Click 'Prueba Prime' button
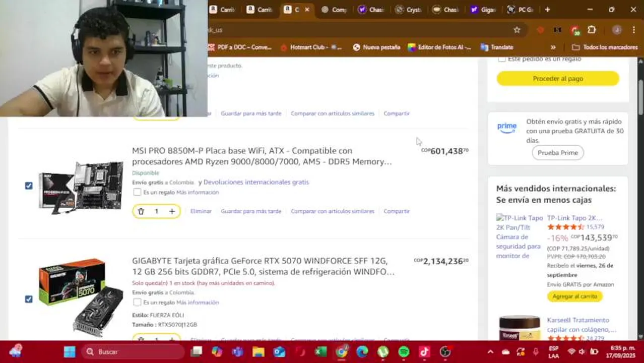Screen dimensions: 644x363 pyautogui.click(x=558, y=153)
